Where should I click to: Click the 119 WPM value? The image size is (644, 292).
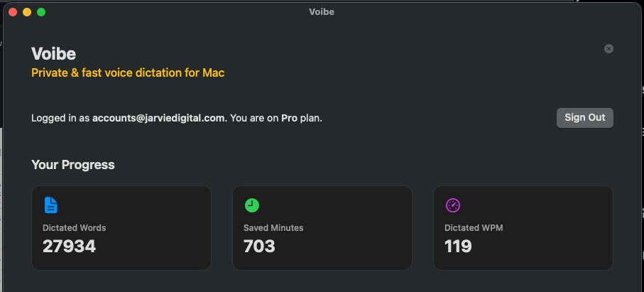tap(458, 247)
